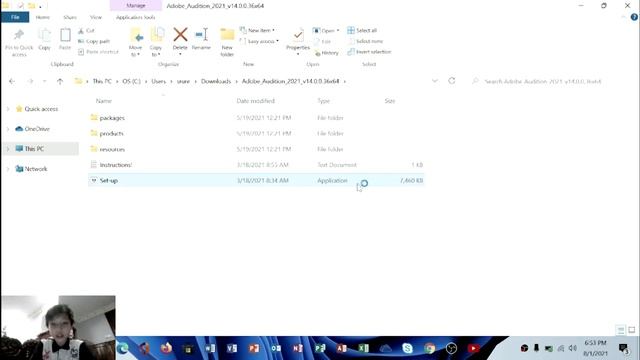This screenshot has height=360, width=640.
Task: Click the History command
Action: tap(327, 53)
